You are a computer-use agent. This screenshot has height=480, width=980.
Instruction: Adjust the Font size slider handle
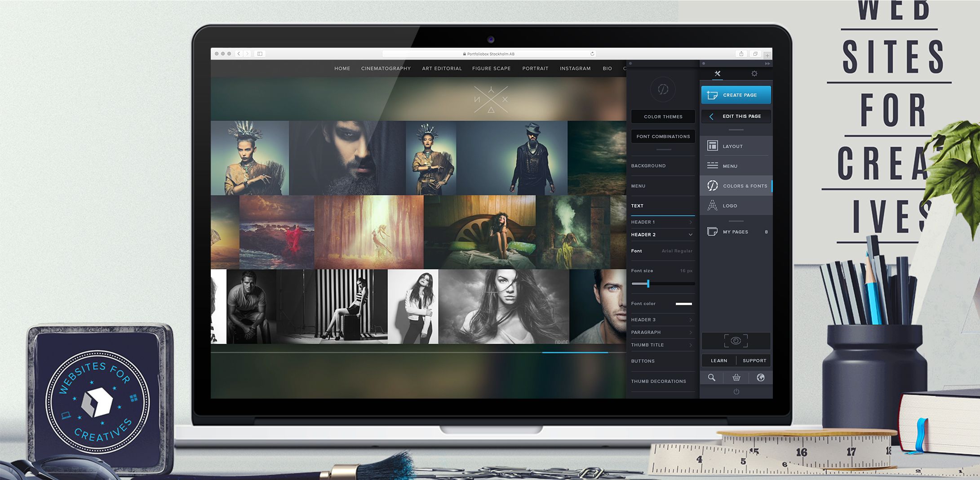(648, 284)
